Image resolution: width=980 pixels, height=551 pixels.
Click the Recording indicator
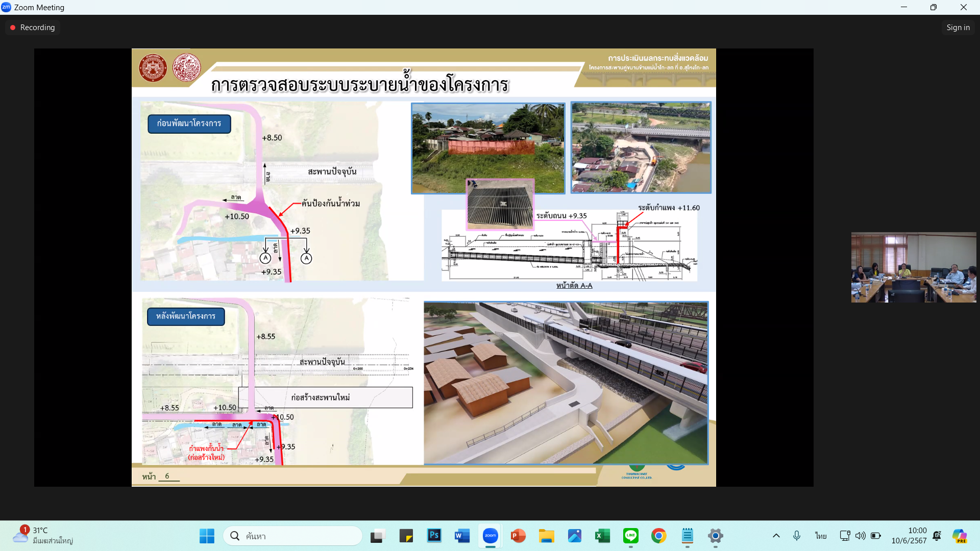[33, 28]
